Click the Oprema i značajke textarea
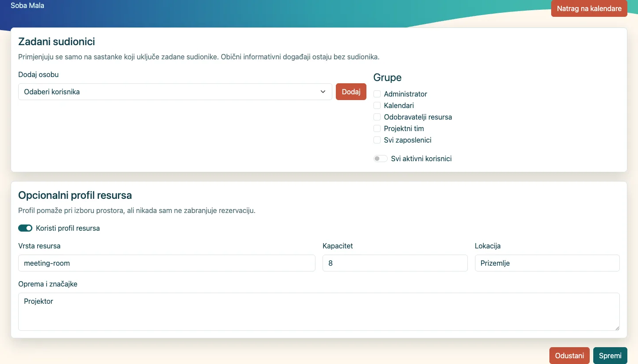 point(319,311)
